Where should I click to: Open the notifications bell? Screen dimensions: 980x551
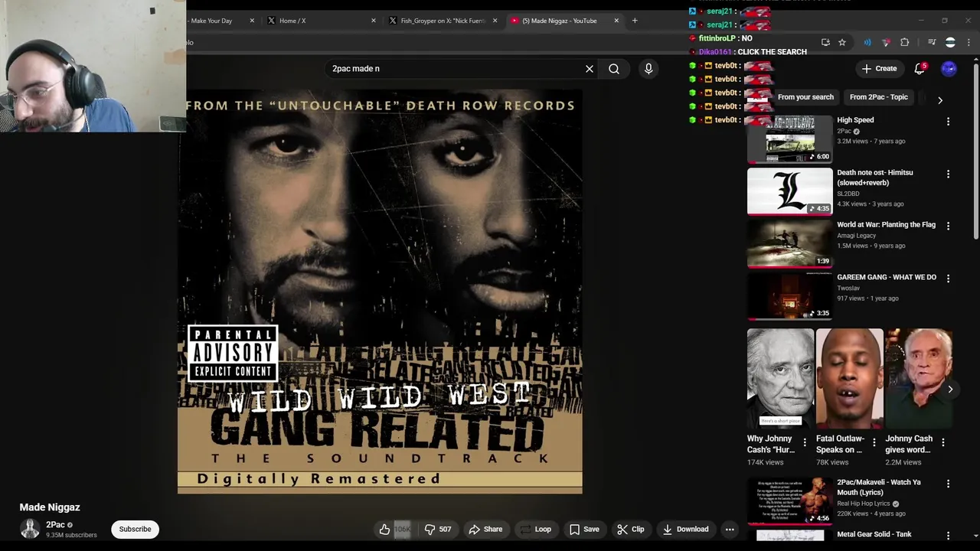[920, 69]
